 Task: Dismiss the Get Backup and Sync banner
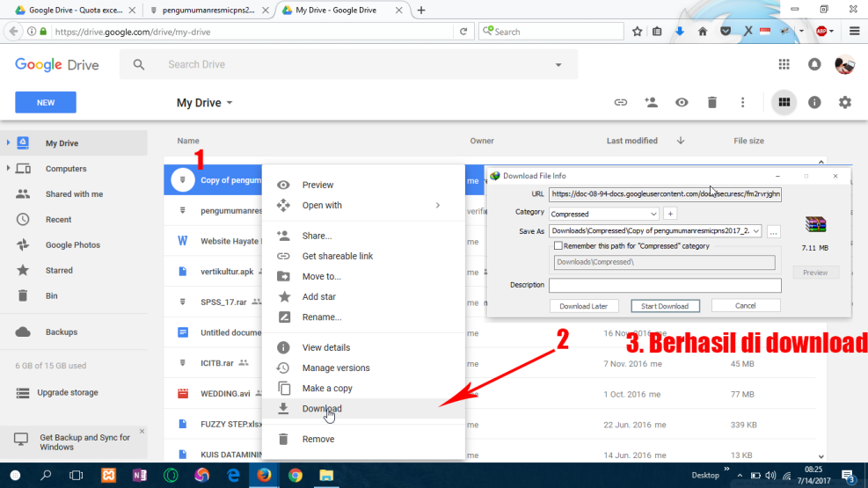tap(142, 431)
